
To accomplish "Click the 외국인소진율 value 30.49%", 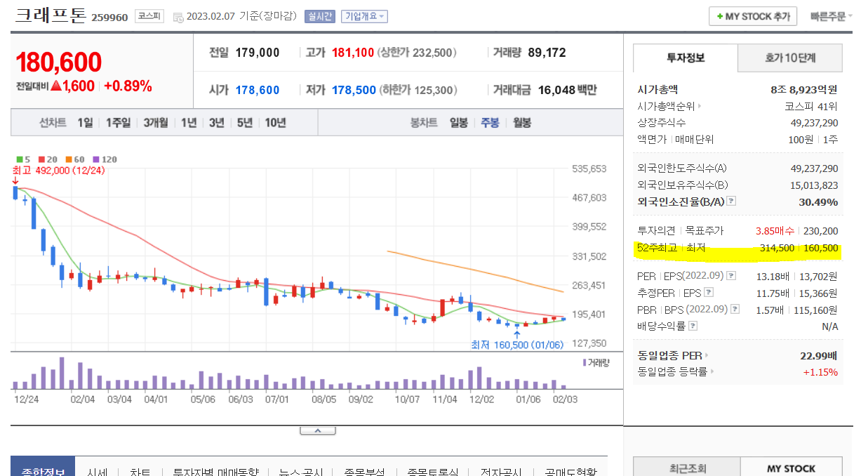I will coord(818,201).
